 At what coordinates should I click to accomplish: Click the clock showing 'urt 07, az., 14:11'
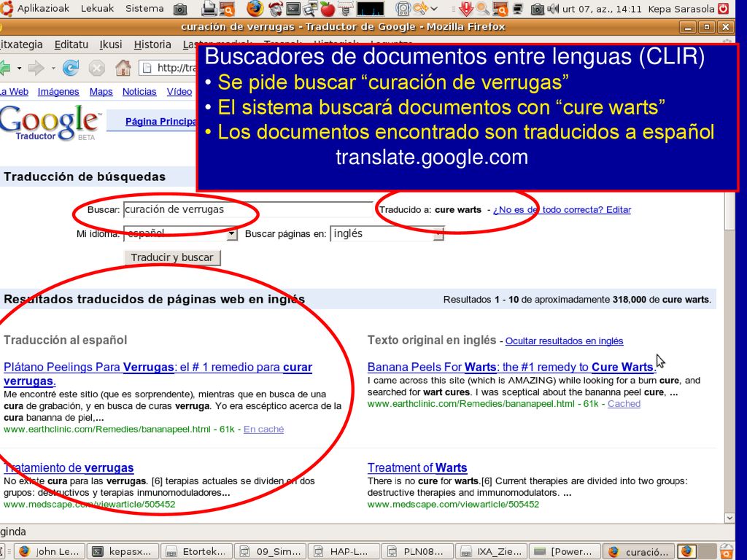click(x=602, y=9)
